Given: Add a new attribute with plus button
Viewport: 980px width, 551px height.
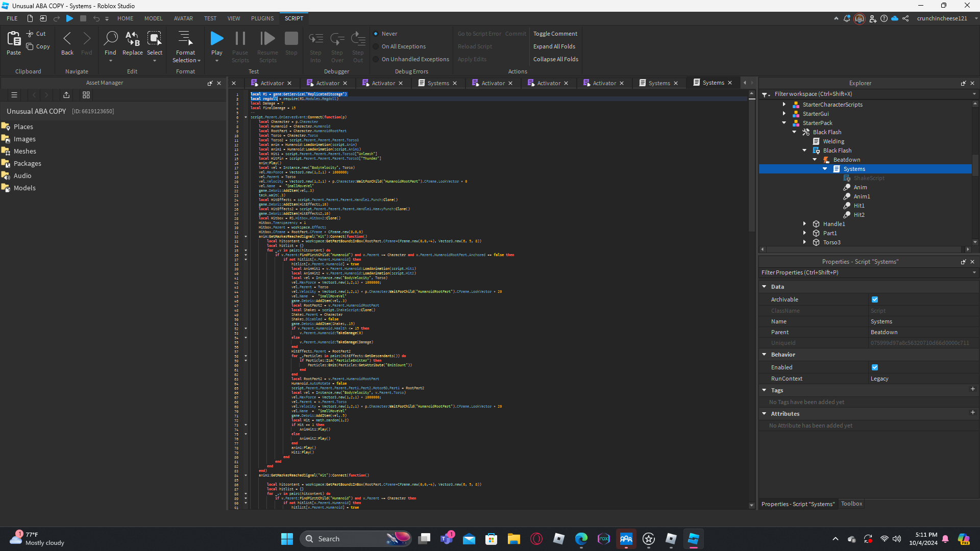Looking at the screenshot, I should point(972,413).
